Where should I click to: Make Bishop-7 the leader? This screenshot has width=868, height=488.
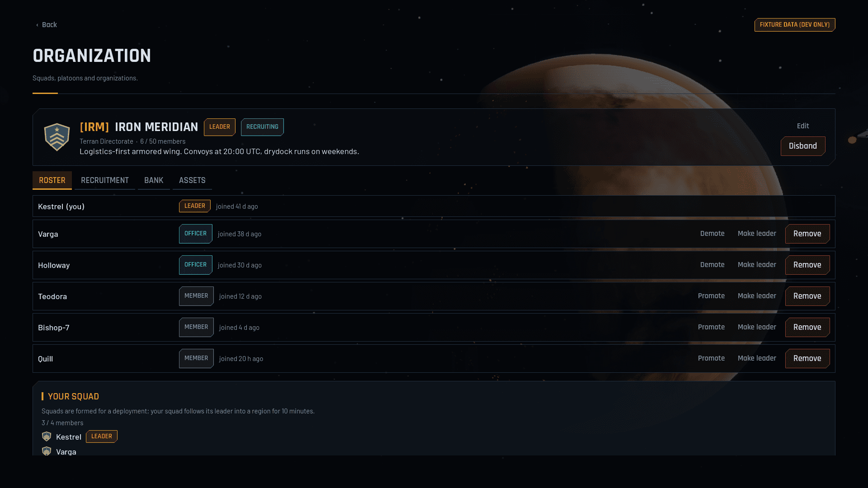757,327
